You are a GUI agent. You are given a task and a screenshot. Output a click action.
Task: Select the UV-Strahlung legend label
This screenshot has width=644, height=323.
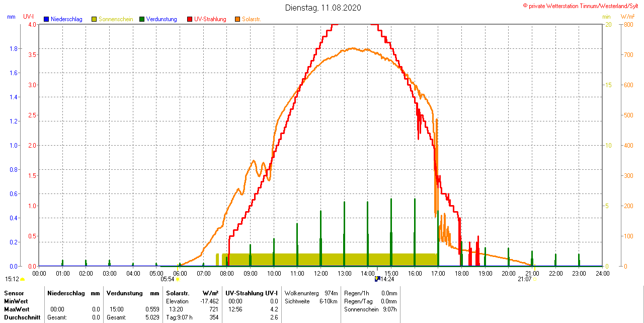(210, 19)
